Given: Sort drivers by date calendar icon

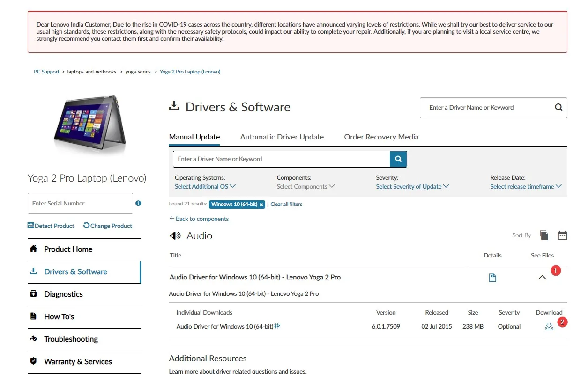Looking at the screenshot, I should 562,235.
